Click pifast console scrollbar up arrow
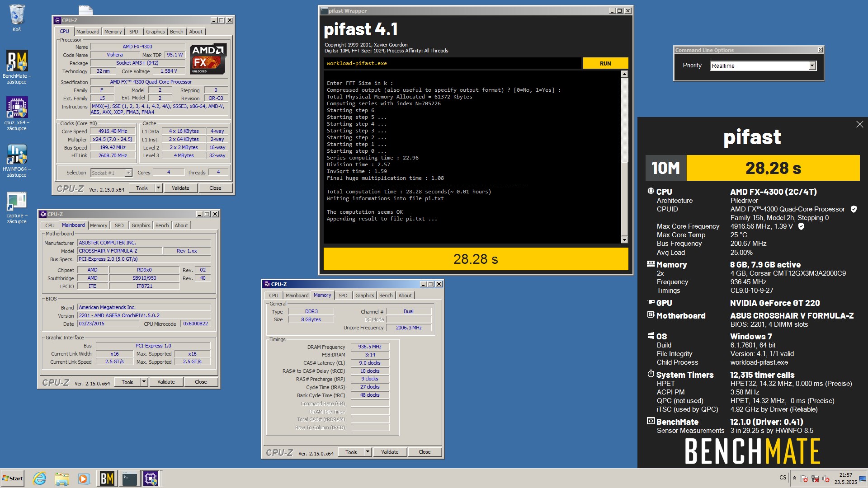The width and height of the screenshot is (868, 488). click(x=624, y=74)
